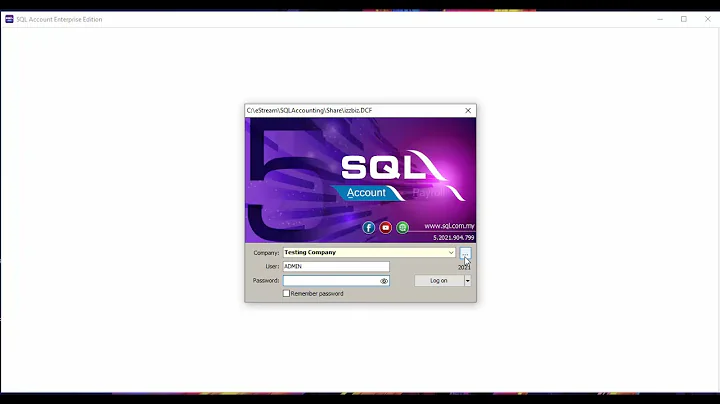Minimize the SQL Account Enterprise Edition window
Viewport: 720px width, 404px height.
[x=660, y=19]
